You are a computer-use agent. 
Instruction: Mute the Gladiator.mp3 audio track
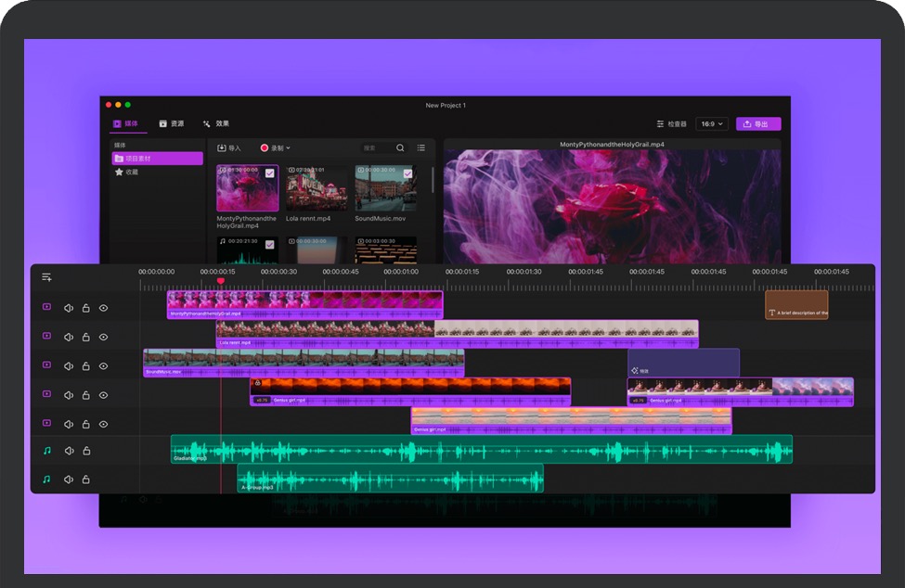(69, 451)
